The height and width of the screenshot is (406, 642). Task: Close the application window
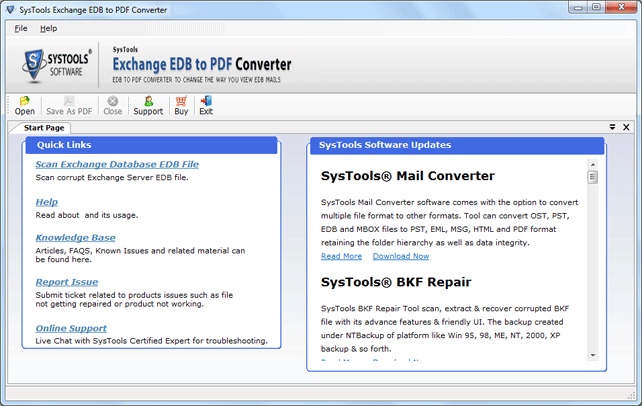(x=621, y=7)
